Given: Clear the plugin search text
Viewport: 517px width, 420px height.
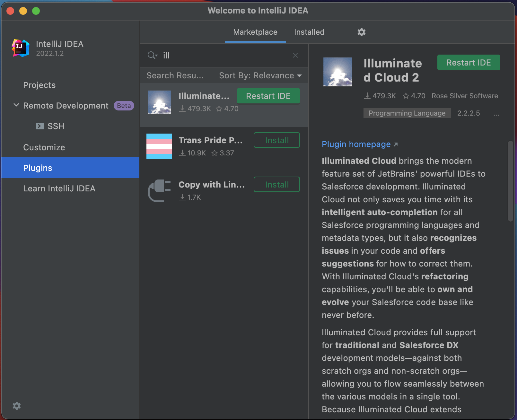Looking at the screenshot, I should coord(295,55).
